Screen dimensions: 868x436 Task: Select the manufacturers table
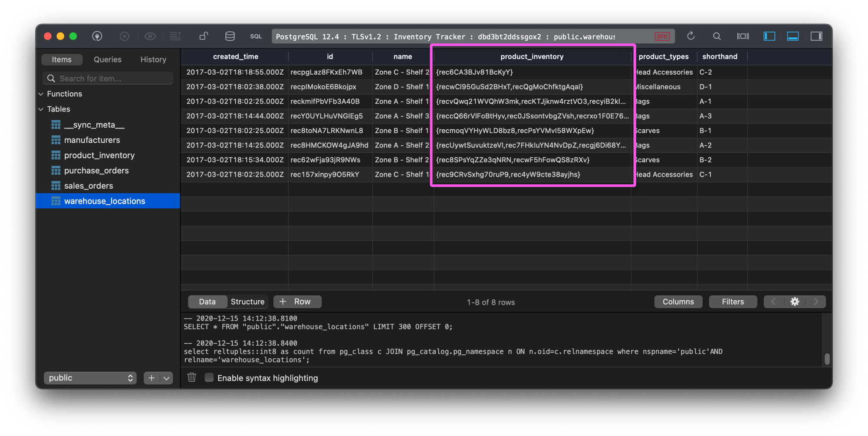108,140
